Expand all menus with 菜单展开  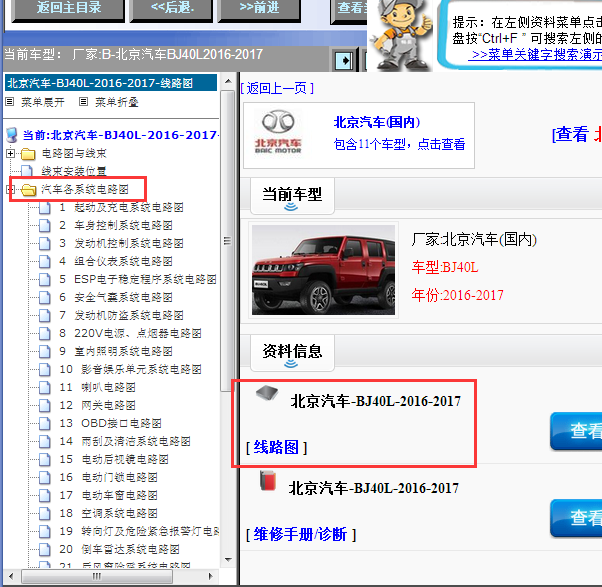[x=43, y=102]
